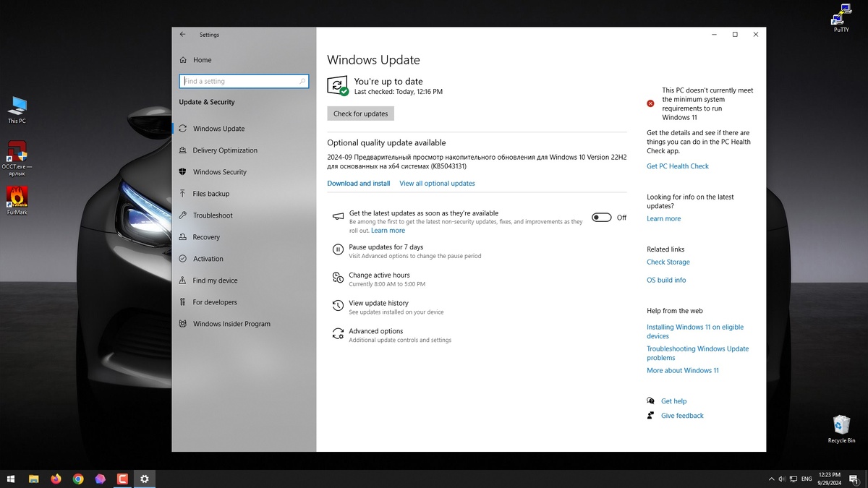The width and height of the screenshot is (868, 488).
Task: Click the update status icon with green check
Action: pos(338,86)
